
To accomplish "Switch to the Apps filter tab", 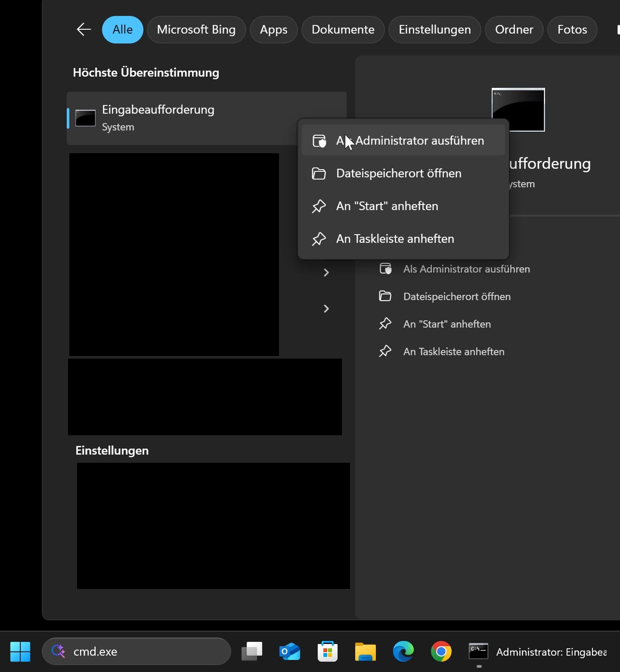I will coord(273,29).
